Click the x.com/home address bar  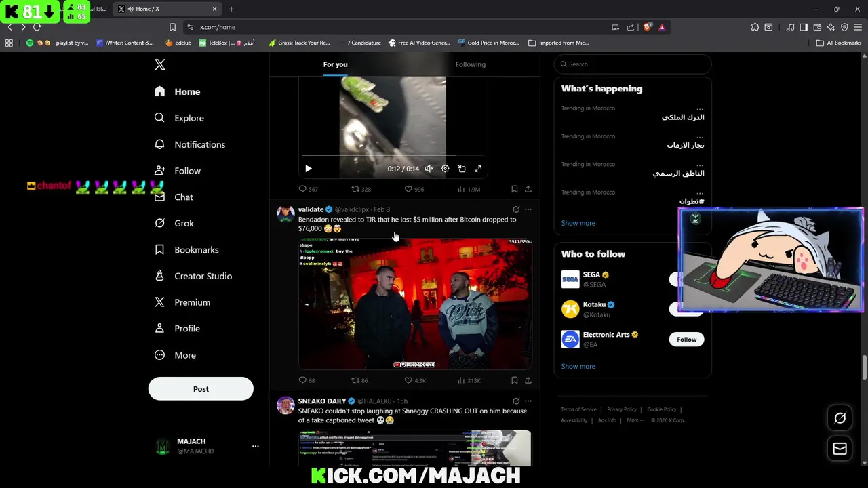point(393,27)
